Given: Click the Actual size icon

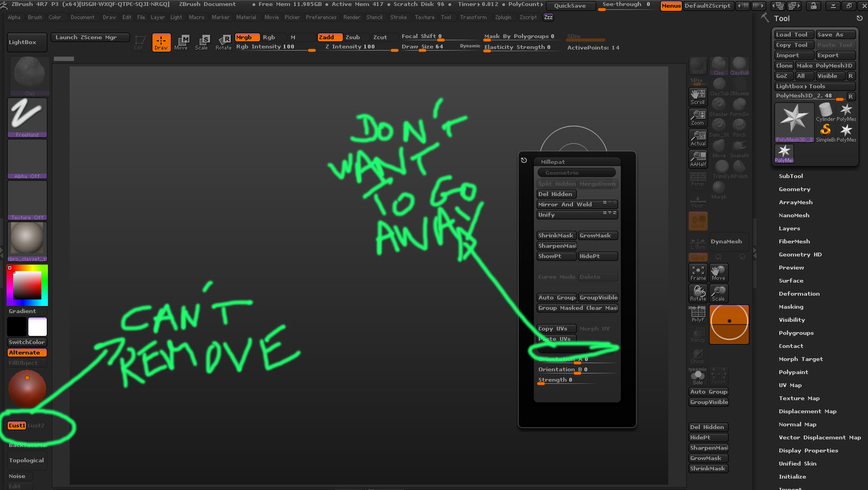Looking at the screenshot, I should 698,138.
